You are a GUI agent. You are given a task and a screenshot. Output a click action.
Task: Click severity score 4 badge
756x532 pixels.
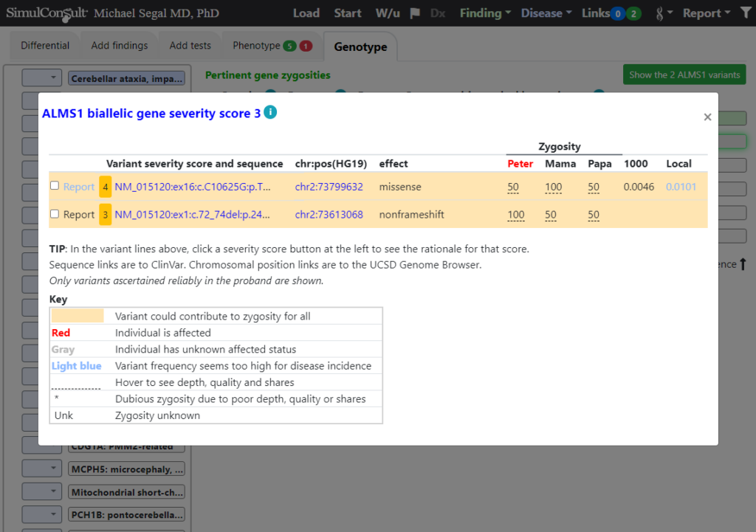pos(106,187)
